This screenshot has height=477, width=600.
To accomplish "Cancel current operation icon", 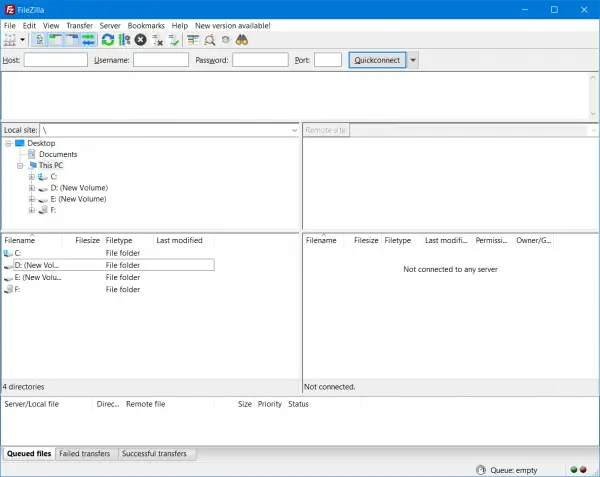I will tap(140, 40).
